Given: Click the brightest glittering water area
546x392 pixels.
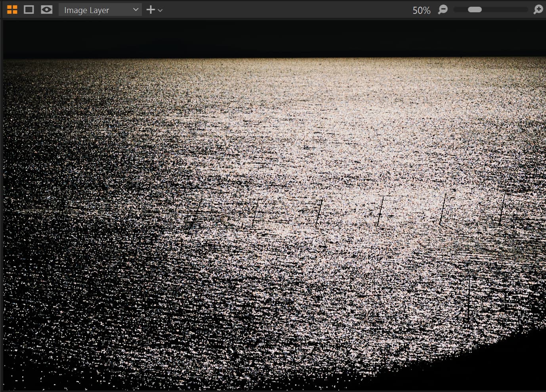Looking at the screenshot, I should point(357,131).
